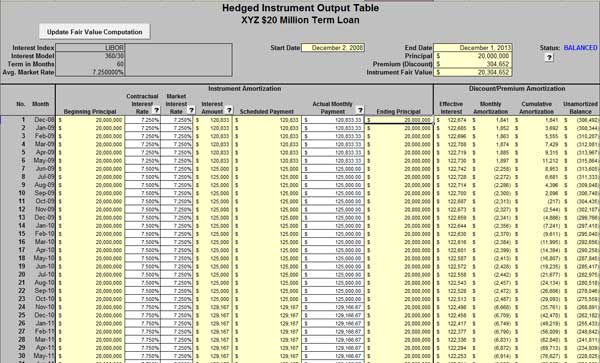Open help icon beside Market Interest Rate
This screenshot has height=363, width=600.
click(191, 111)
